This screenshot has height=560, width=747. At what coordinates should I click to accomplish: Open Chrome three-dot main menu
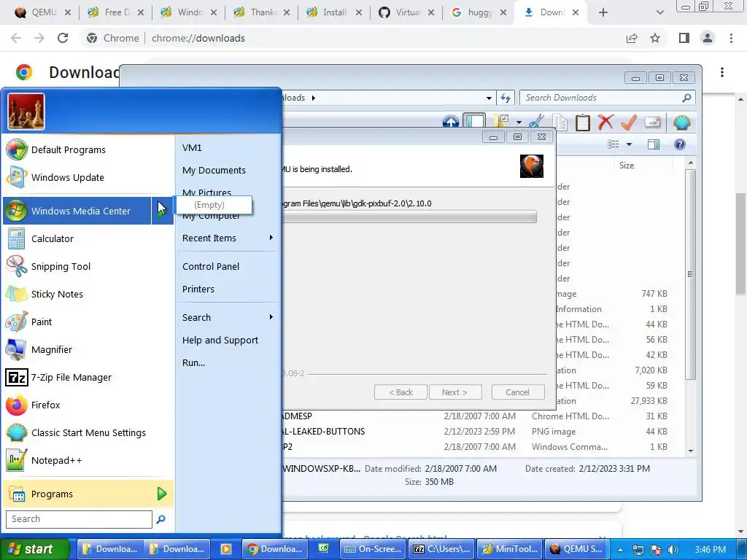pyautogui.click(x=731, y=38)
